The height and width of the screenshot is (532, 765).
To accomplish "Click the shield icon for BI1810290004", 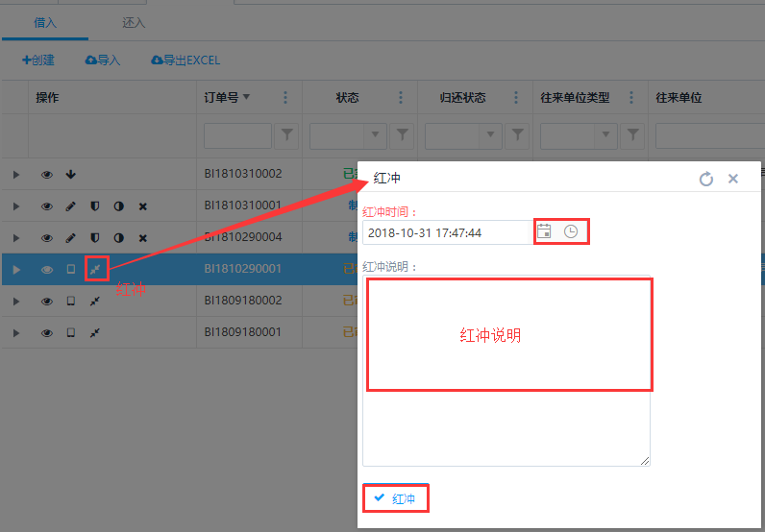I will click(x=94, y=238).
